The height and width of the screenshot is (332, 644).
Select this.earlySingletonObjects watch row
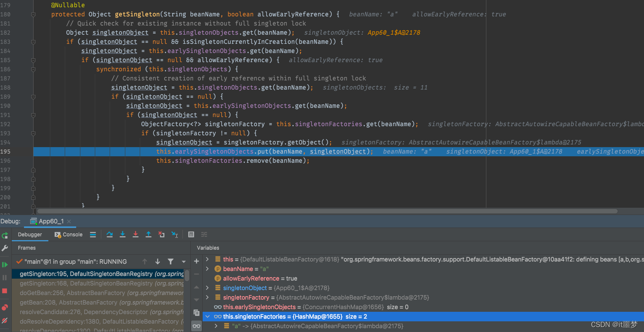[x=423, y=307]
